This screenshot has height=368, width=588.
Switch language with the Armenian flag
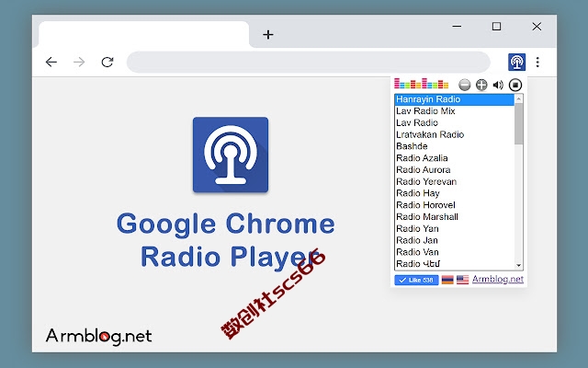[x=447, y=280]
